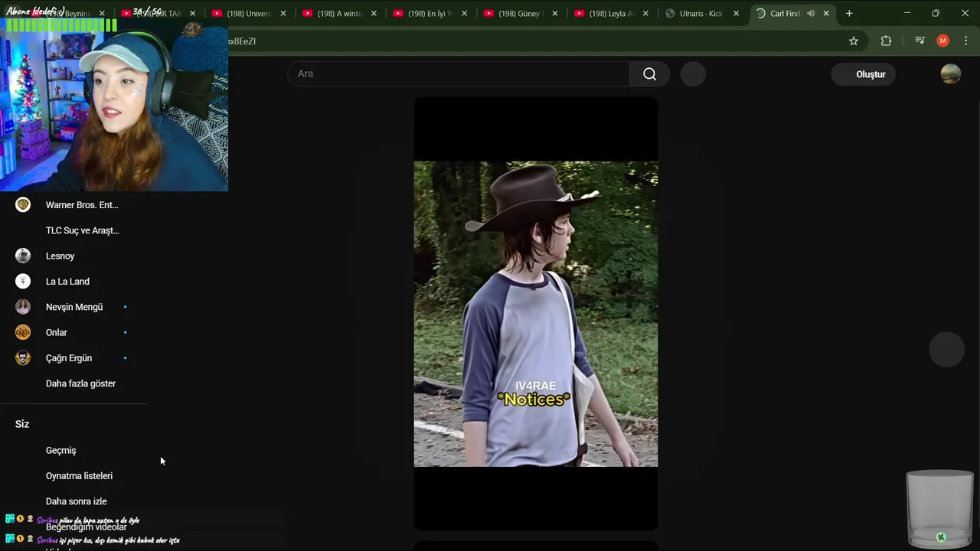The height and width of the screenshot is (551, 980).
Task: Close the '(198) Leyla' tab
Action: (645, 14)
